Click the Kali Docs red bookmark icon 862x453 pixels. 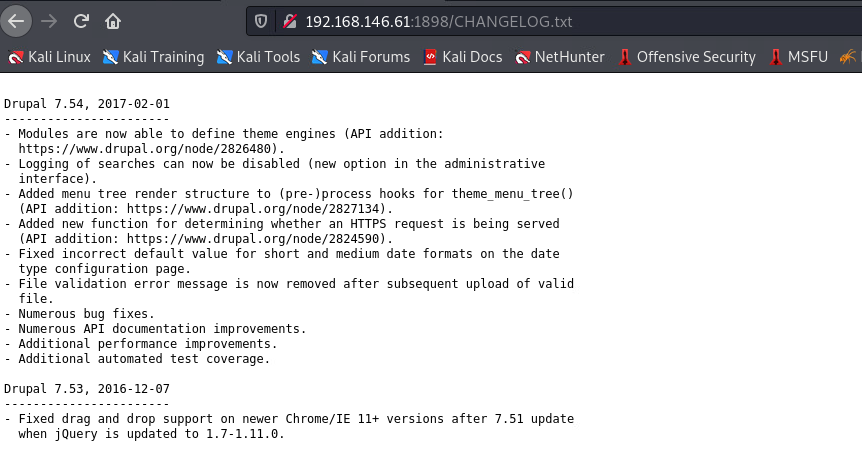430,57
